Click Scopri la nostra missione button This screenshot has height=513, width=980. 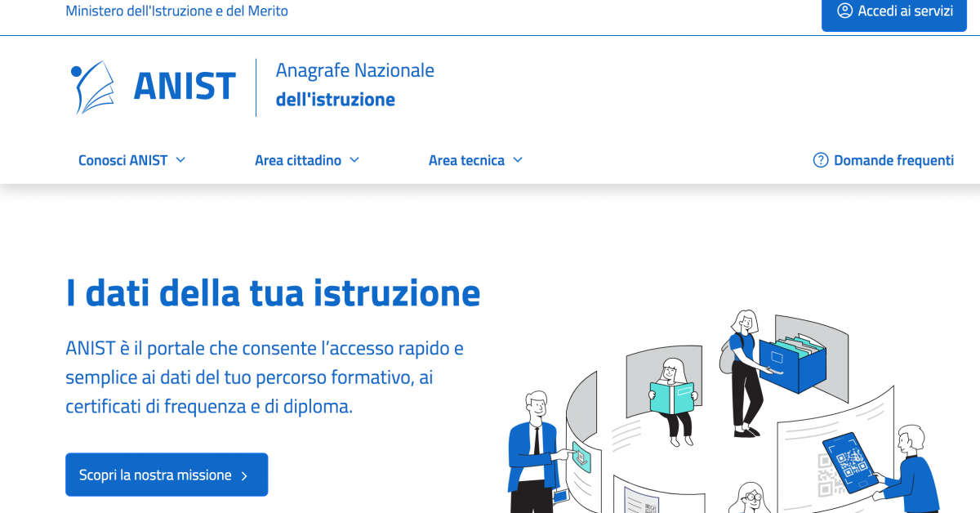coord(167,475)
